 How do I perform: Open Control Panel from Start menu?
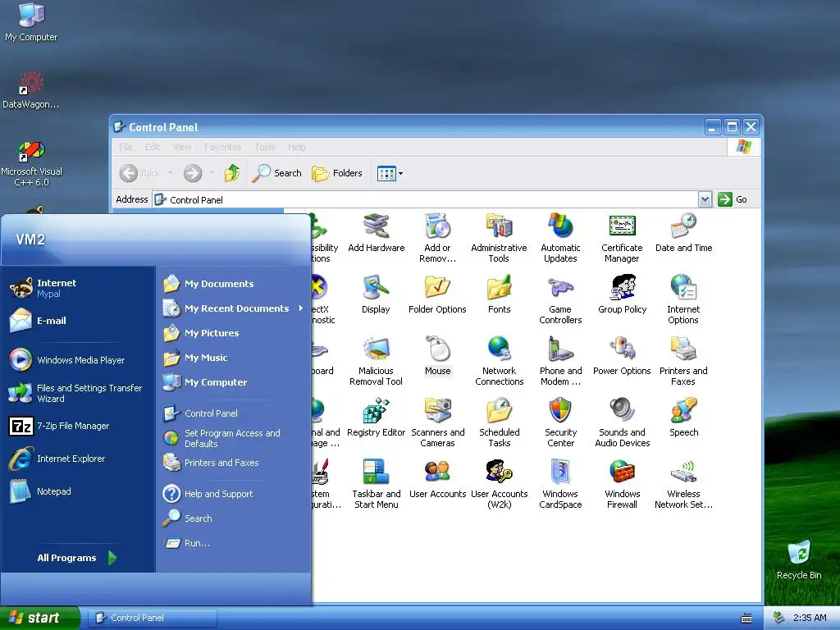click(201, 413)
